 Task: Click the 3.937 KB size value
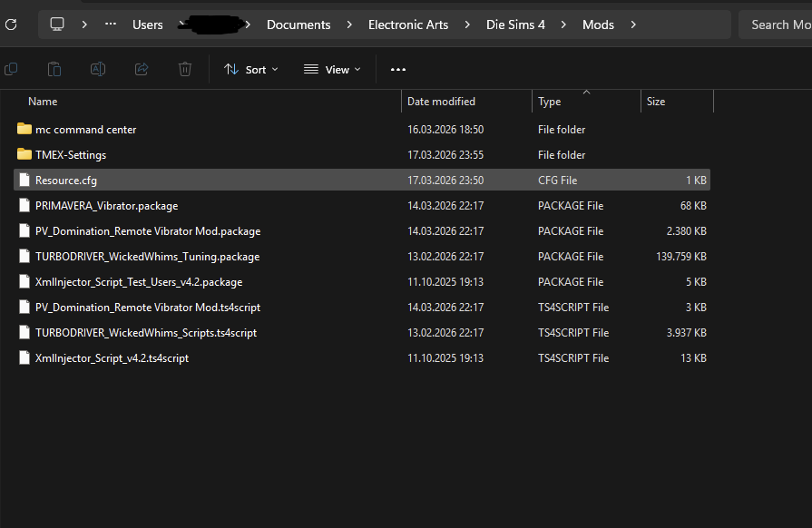click(x=686, y=332)
